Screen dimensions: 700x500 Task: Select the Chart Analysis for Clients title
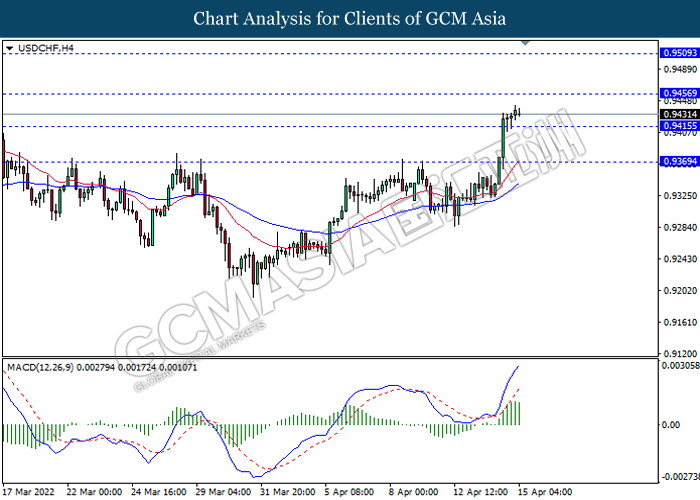(350, 19)
